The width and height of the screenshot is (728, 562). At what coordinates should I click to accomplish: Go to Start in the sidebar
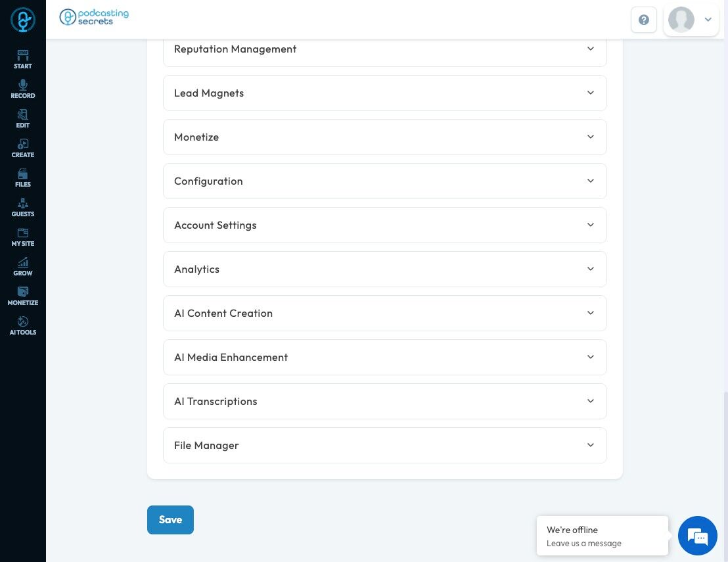coord(23,59)
